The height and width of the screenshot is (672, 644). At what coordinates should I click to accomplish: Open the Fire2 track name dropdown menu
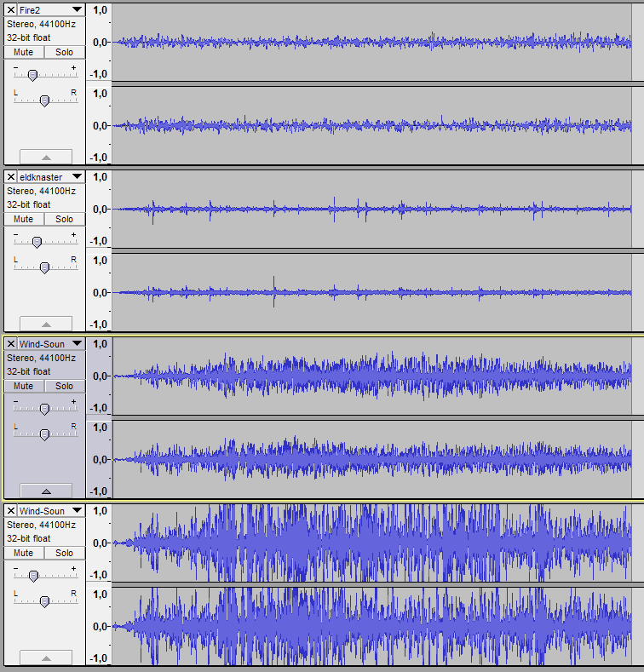(x=77, y=9)
